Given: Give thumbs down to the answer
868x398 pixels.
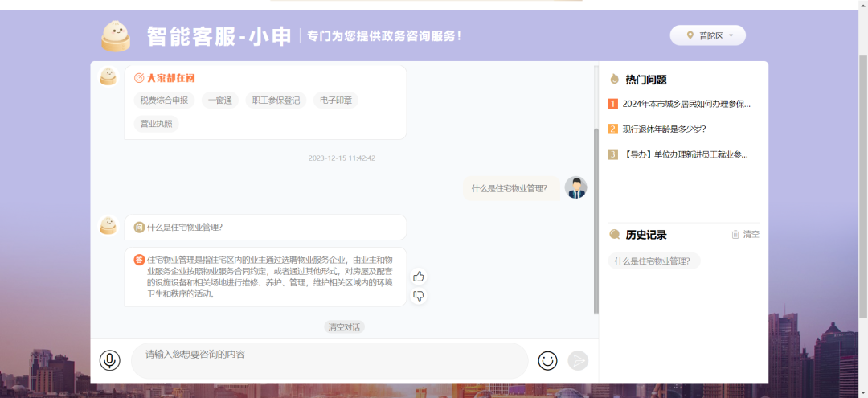Looking at the screenshot, I should point(418,296).
